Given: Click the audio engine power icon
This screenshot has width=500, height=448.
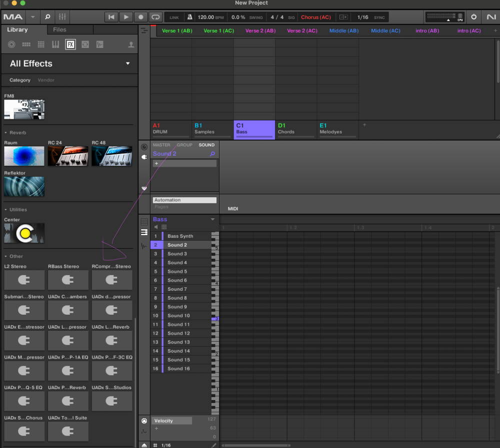Looking at the screenshot, I should pos(474,17).
